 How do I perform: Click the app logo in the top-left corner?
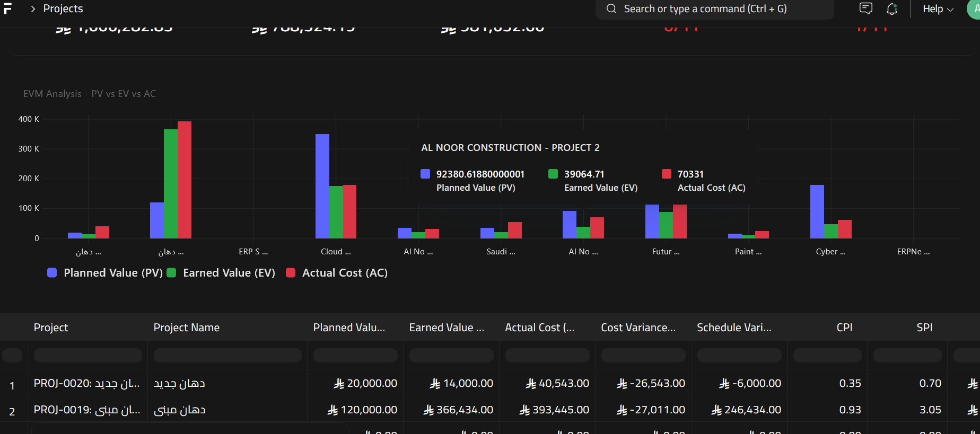pyautogui.click(x=7, y=9)
